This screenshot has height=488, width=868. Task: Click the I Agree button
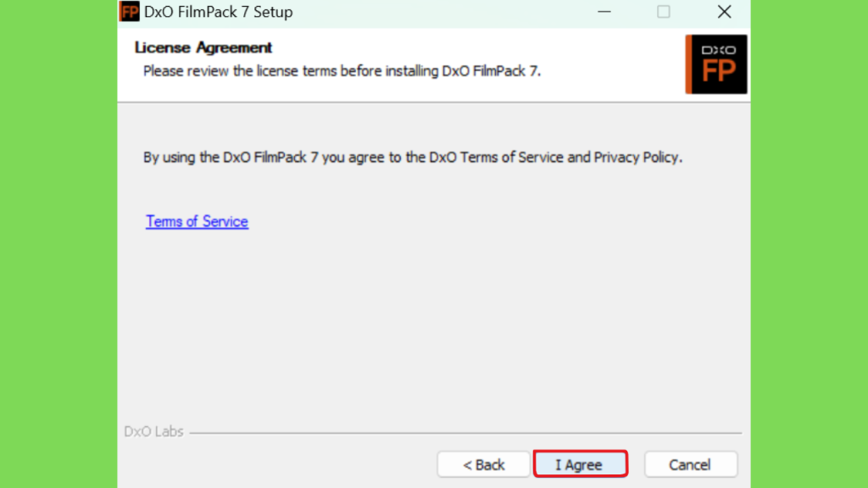click(580, 464)
